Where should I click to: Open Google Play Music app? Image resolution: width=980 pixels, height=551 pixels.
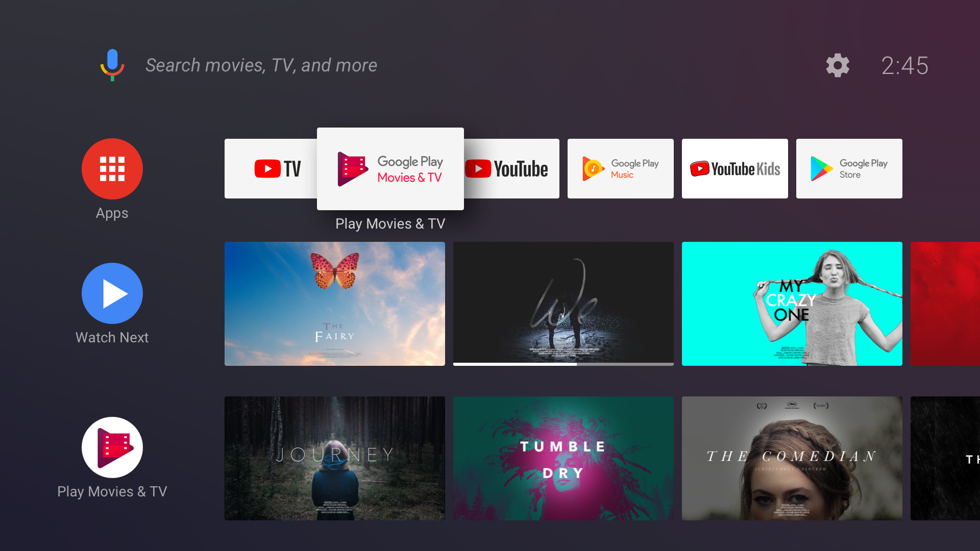click(x=621, y=169)
